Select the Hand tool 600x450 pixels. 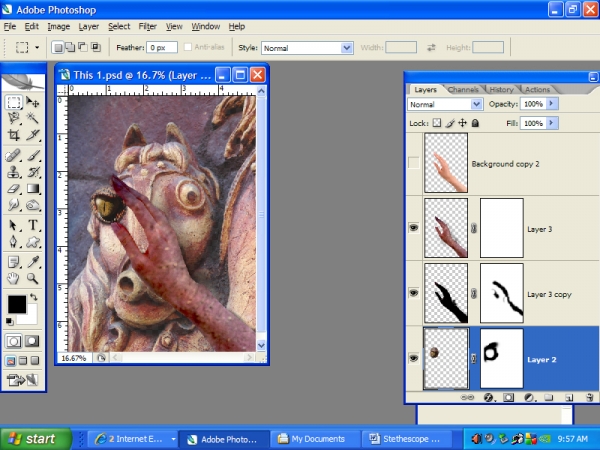(x=14, y=278)
